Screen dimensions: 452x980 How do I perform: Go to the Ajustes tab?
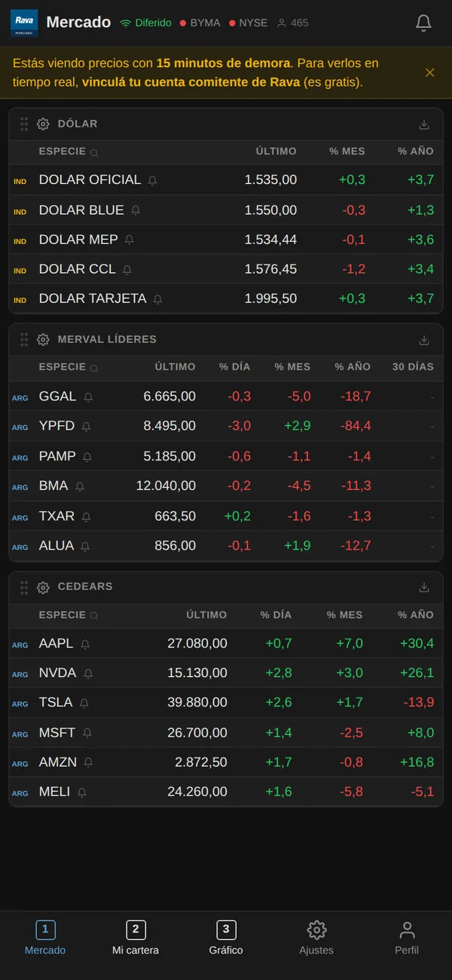click(x=316, y=938)
